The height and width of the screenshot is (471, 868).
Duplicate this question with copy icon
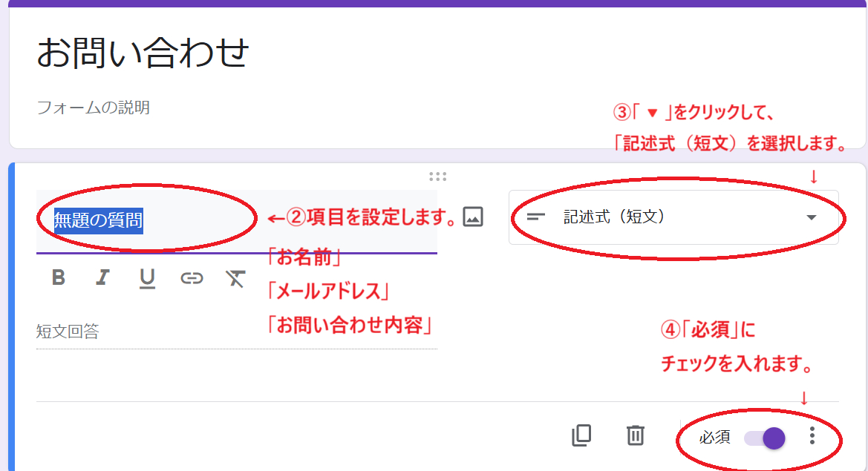pos(581,435)
